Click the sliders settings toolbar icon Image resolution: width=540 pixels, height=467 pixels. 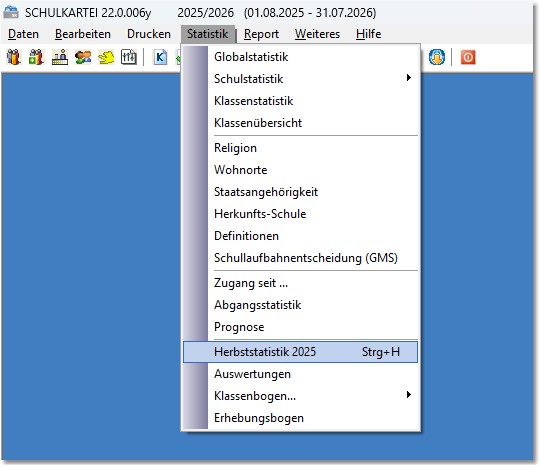click(129, 57)
